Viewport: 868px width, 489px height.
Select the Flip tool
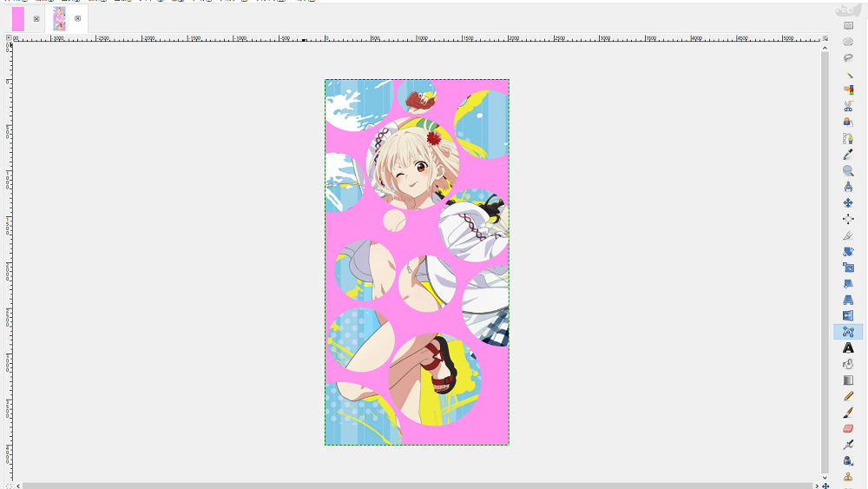pos(848,315)
